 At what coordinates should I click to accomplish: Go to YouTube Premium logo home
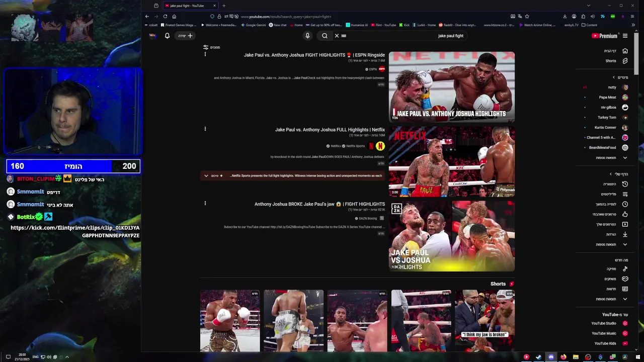tap(604, 36)
